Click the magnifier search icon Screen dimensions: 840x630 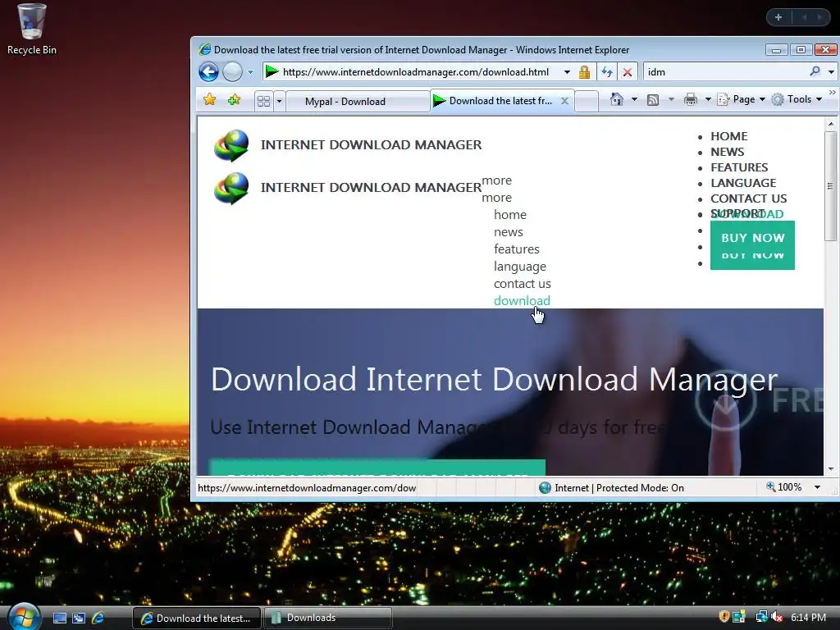[815, 71]
